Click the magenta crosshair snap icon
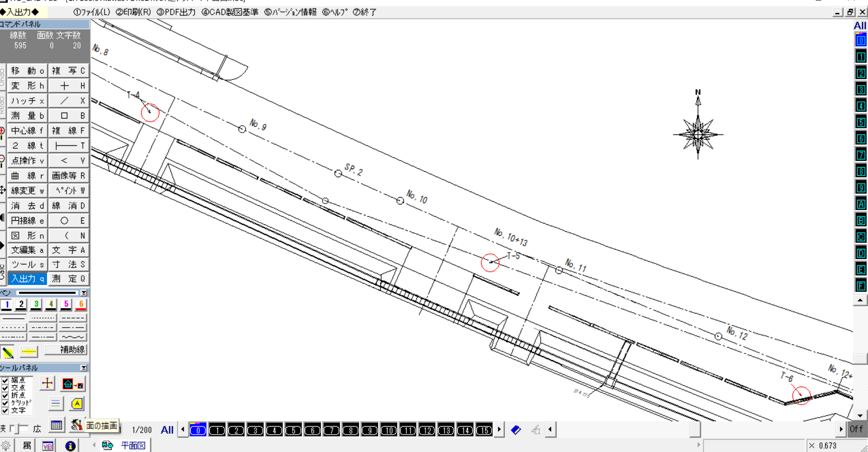Screen dimensions: 868x452 point(47,383)
